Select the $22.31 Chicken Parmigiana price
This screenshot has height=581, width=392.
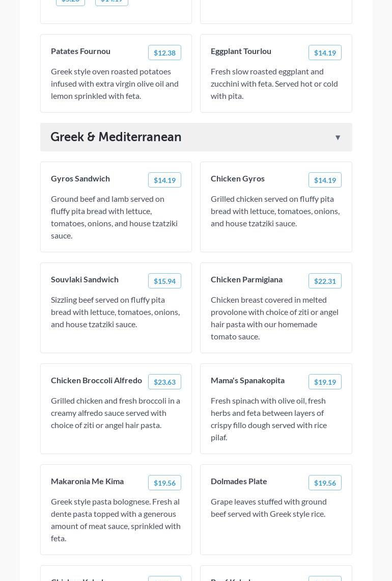325,281
